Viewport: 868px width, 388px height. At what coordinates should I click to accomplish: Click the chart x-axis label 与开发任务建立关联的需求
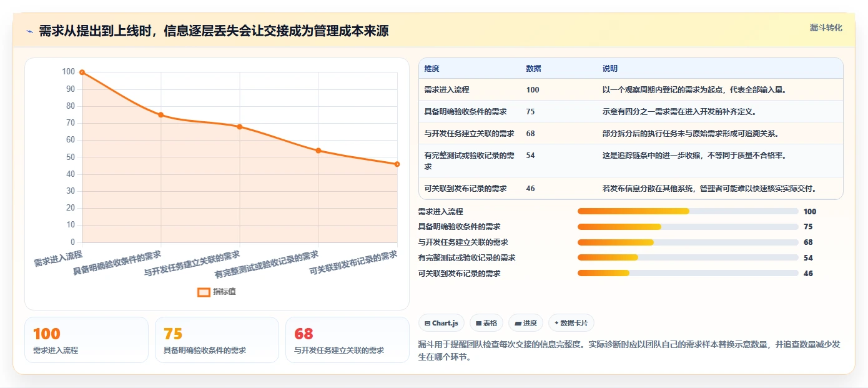point(192,264)
